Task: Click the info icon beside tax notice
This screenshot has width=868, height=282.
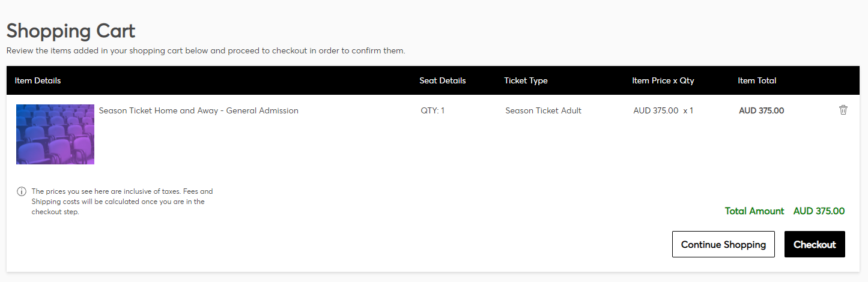Action: coord(22,191)
